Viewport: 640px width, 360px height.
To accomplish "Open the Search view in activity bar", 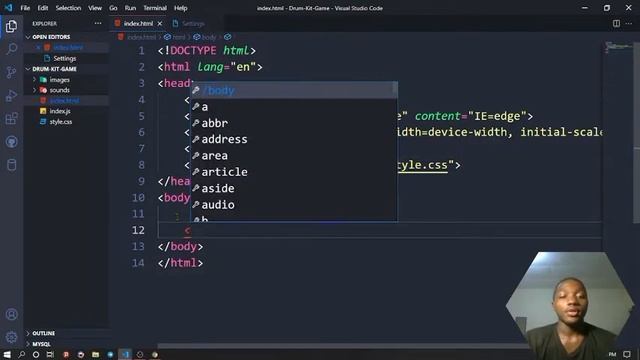I will [x=11, y=49].
